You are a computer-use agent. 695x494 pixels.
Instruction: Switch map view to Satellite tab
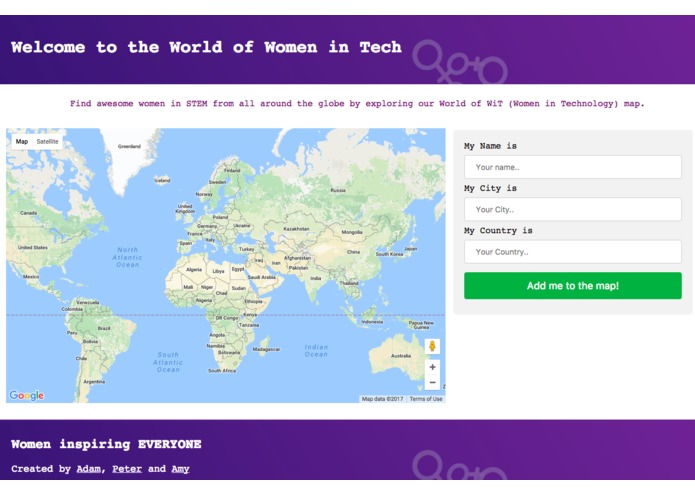pos(47,142)
